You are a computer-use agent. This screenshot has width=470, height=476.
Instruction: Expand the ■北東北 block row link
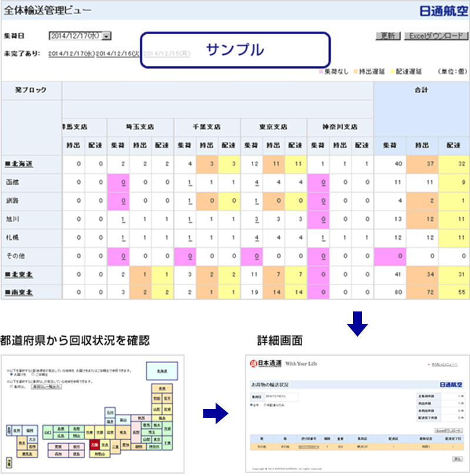click(19, 275)
